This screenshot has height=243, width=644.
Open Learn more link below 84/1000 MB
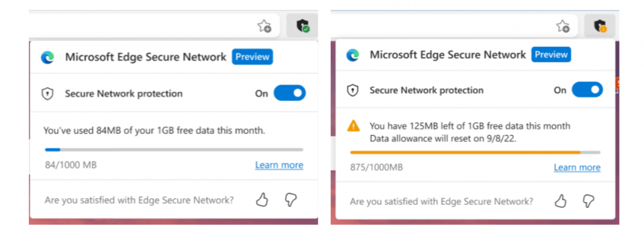coord(279,165)
